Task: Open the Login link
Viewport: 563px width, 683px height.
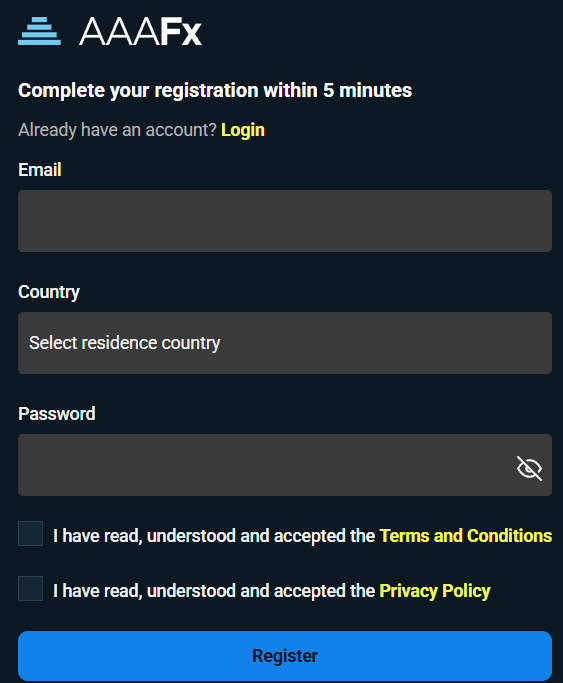Action: click(x=243, y=130)
